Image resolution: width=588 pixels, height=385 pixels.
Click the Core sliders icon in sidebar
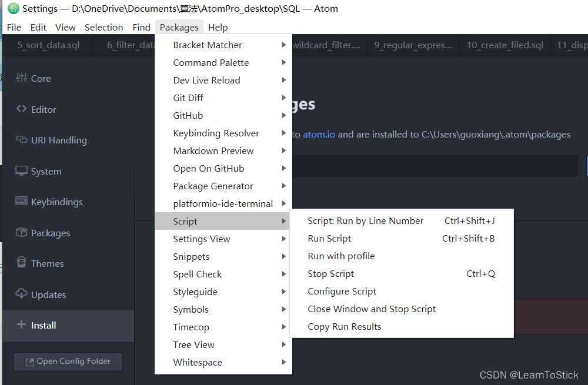21,78
